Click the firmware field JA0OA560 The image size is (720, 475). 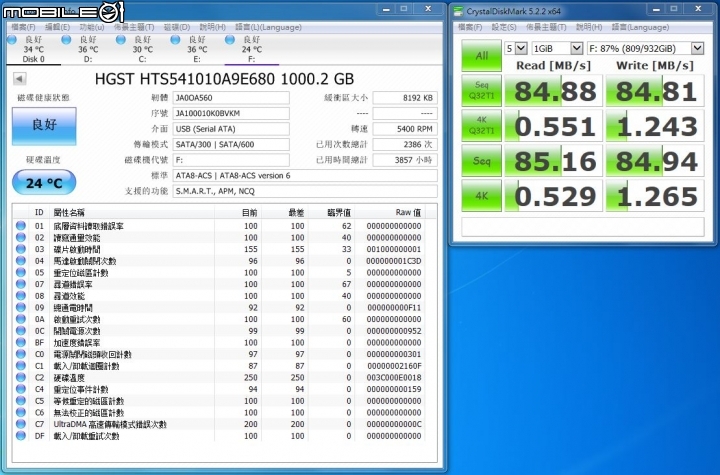[x=231, y=97]
